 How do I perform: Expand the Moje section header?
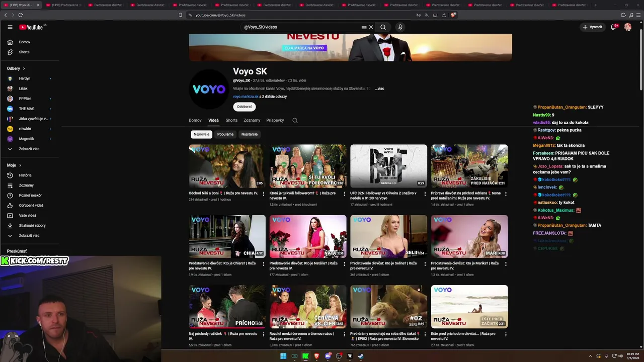coord(14,165)
